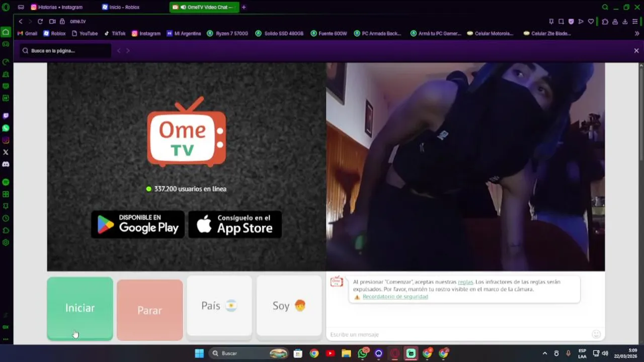Click the green Iniciar button
Image resolution: width=644 pixels, height=362 pixels.
[80, 308]
